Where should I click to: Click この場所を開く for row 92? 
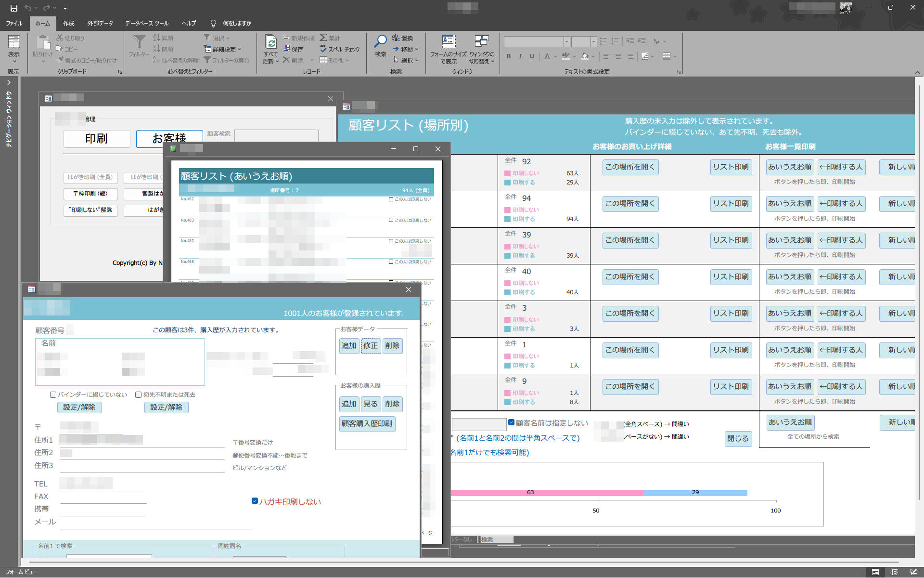point(630,167)
